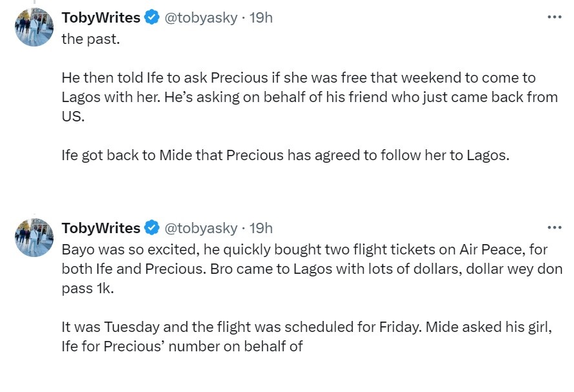The width and height of the screenshot is (574, 392).
Task: Open the more options menu on the top tweet
Action: [554, 17]
